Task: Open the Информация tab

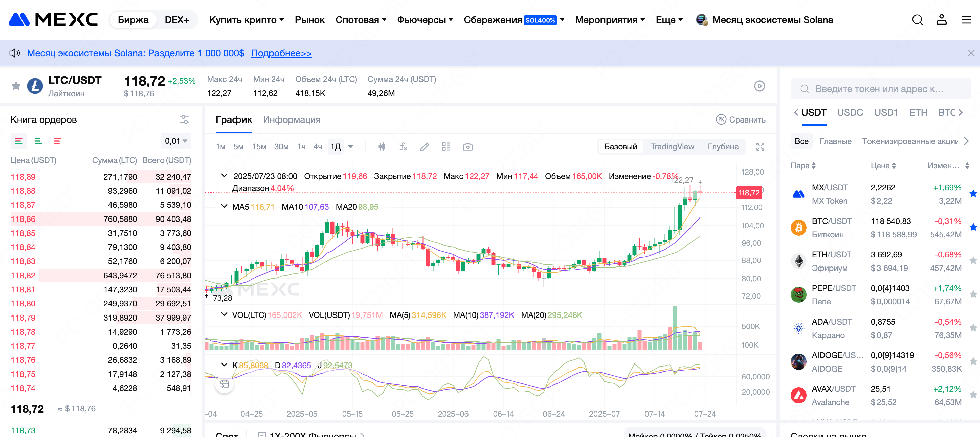Action: click(x=292, y=120)
